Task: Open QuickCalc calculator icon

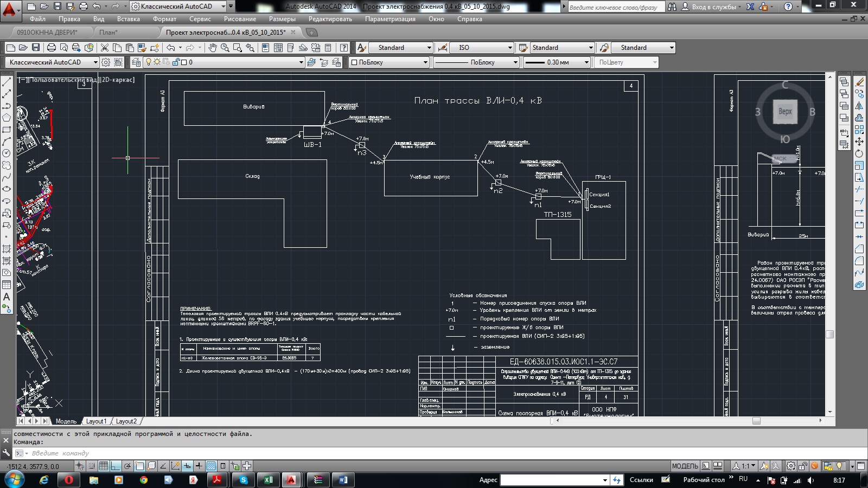Action: [328, 48]
